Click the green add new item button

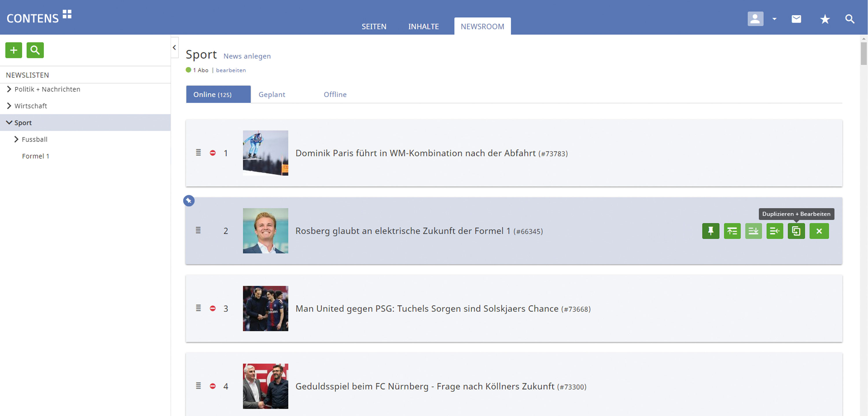(x=14, y=50)
